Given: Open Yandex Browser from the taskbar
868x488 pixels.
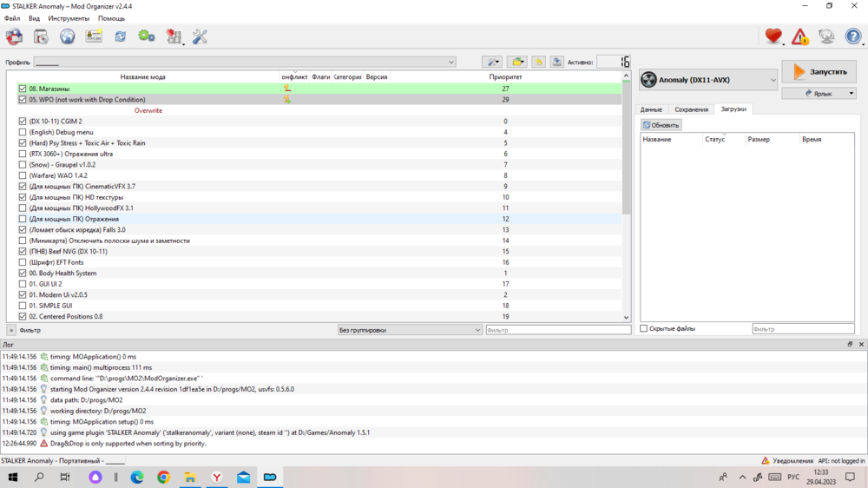Looking at the screenshot, I should (x=216, y=477).
